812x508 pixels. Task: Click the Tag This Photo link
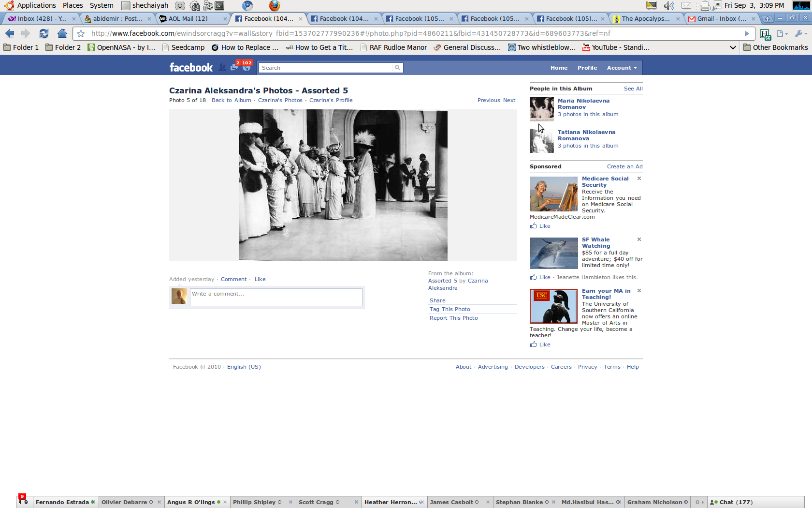pyautogui.click(x=449, y=309)
